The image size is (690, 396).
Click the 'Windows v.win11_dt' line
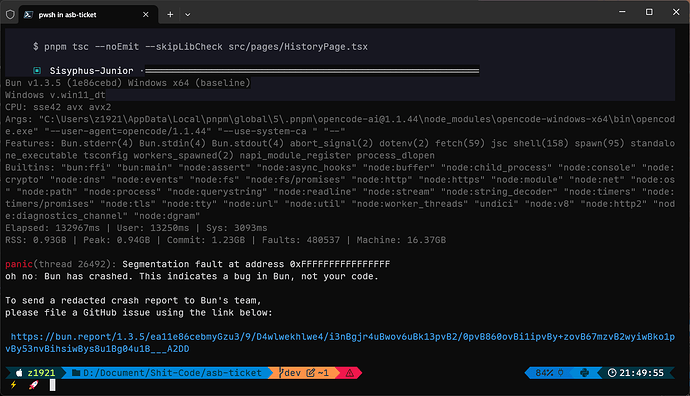(55, 95)
